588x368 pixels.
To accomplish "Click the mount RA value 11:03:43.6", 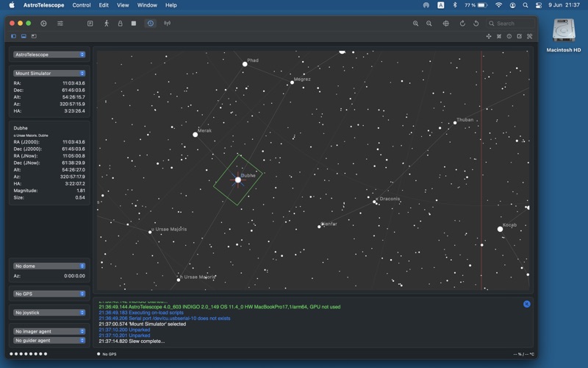I will pyautogui.click(x=73, y=83).
